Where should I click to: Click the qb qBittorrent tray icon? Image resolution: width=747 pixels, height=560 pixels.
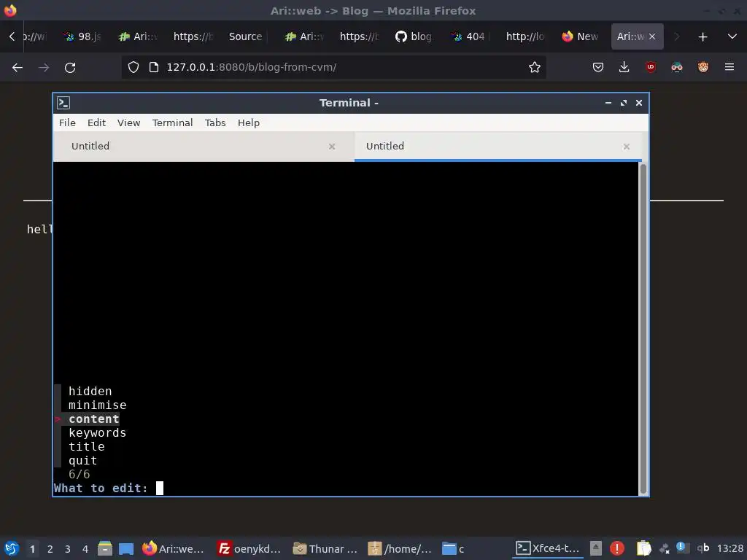(703, 548)
